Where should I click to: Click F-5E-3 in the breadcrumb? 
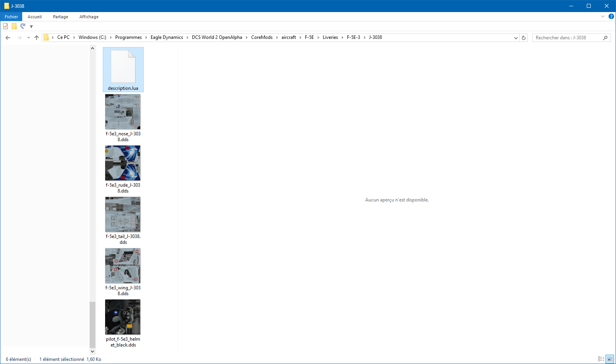(354, 37)
